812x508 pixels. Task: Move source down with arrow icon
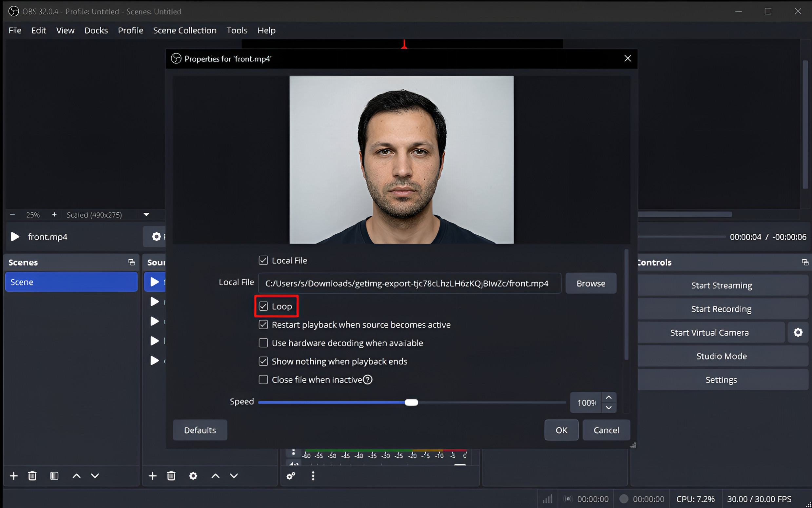[234, 476]
